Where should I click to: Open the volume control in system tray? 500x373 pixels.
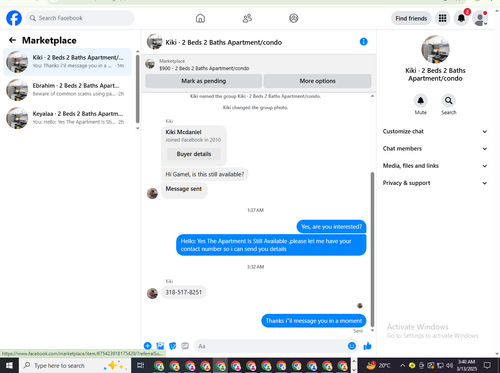click(x=449, y=366)
